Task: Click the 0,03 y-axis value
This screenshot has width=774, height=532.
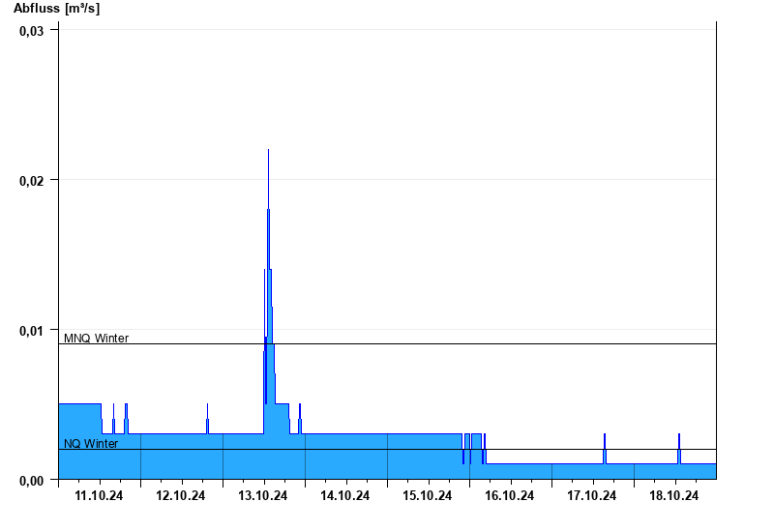Action: [32, 31]
